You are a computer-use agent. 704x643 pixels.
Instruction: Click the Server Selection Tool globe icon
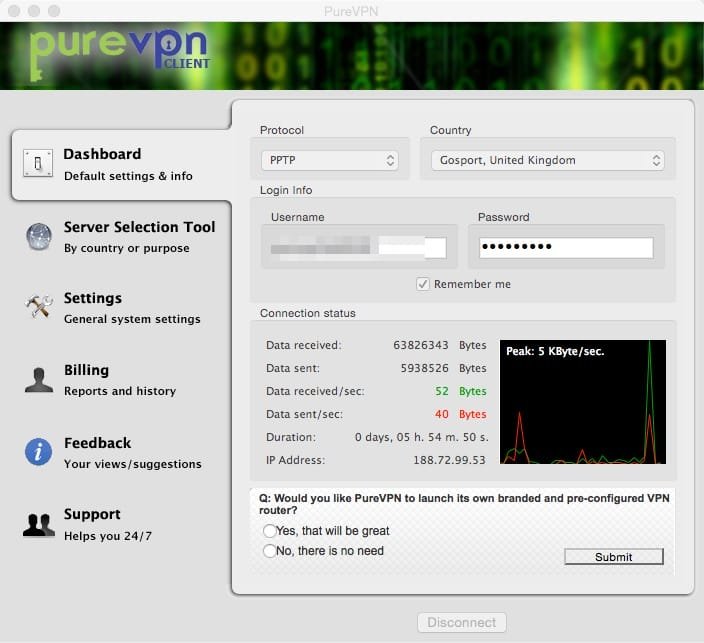[39, 236]
